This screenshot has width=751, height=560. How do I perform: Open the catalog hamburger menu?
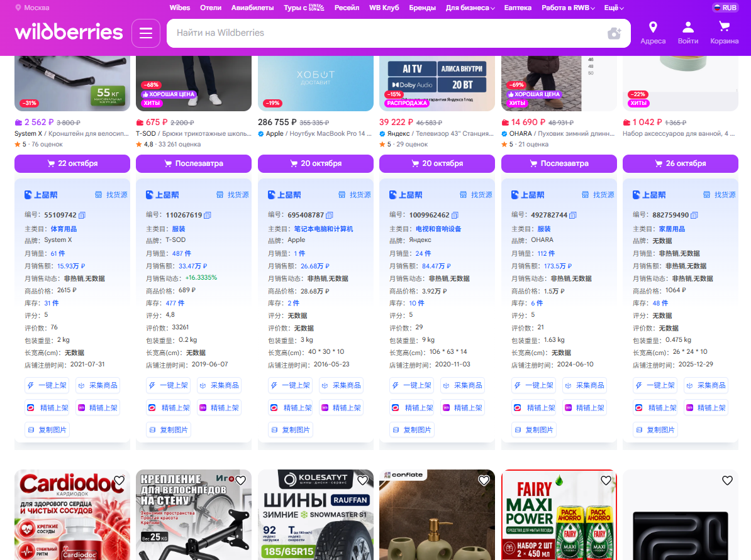pyautogui.click(x=146, y=33)
